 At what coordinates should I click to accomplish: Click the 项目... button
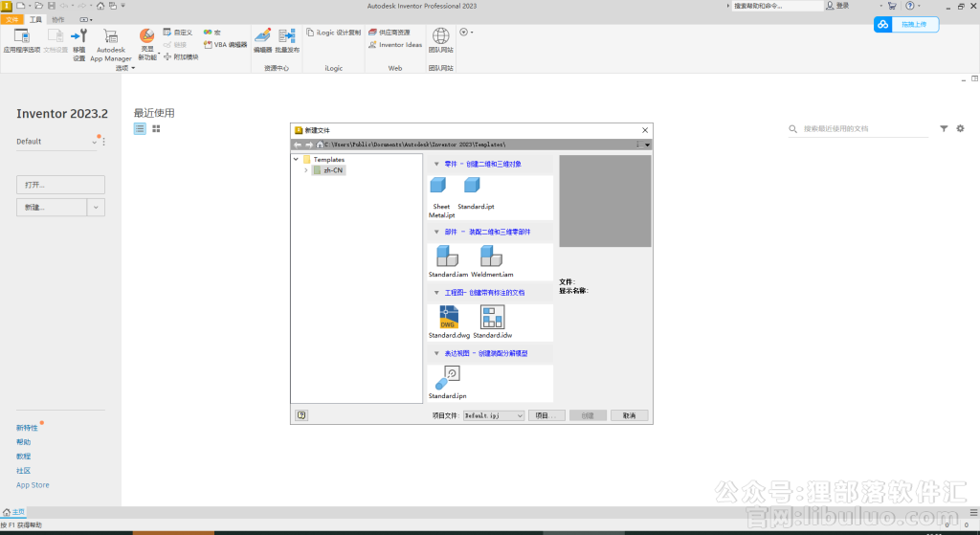pos(546,415)
